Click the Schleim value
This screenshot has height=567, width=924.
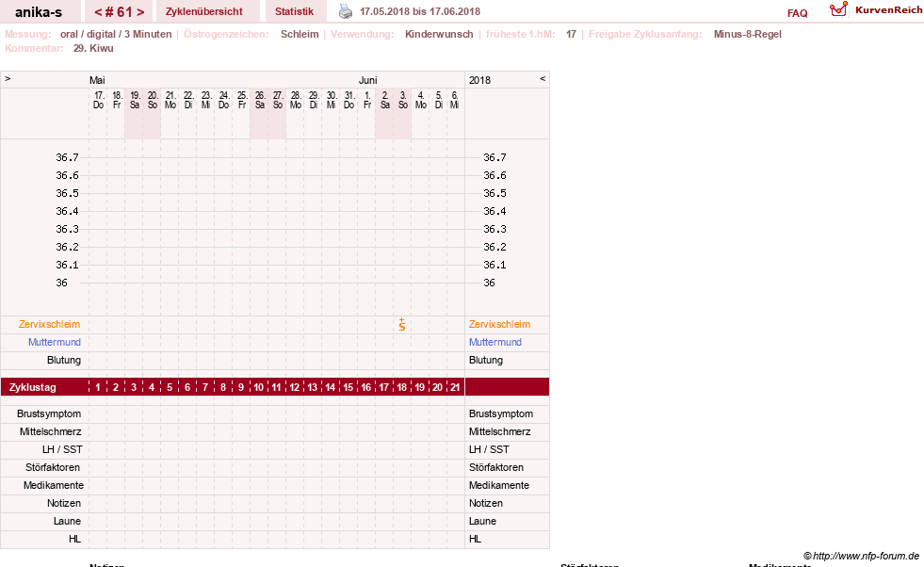pos(300,34)
